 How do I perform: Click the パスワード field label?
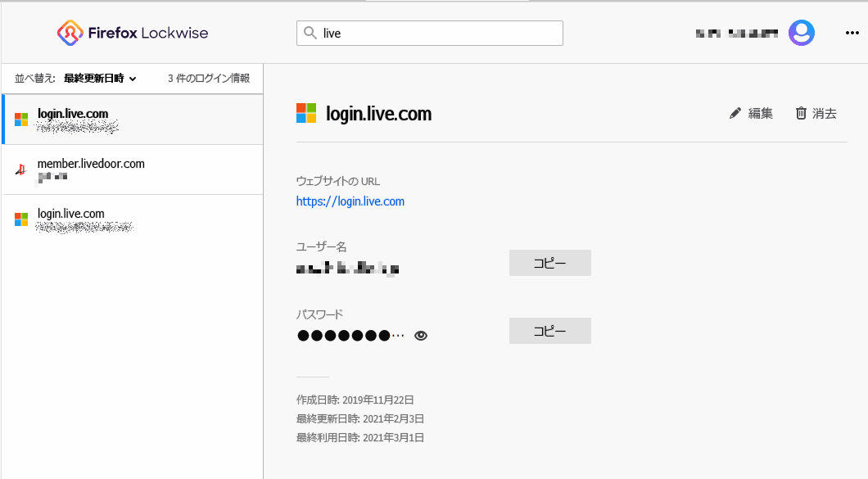[x=320, y=314]
